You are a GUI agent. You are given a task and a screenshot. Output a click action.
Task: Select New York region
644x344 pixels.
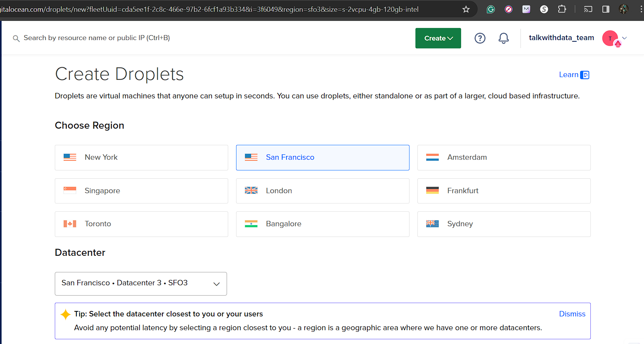141,157
